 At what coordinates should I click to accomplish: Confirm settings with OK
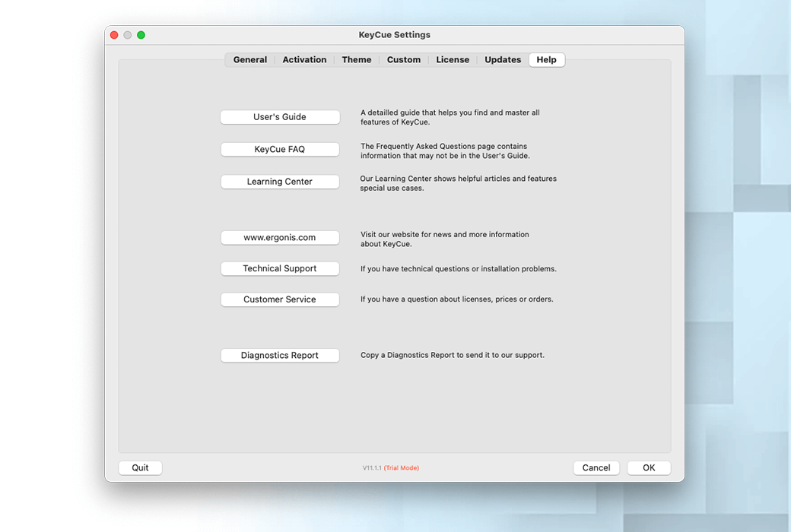(648, 467)
